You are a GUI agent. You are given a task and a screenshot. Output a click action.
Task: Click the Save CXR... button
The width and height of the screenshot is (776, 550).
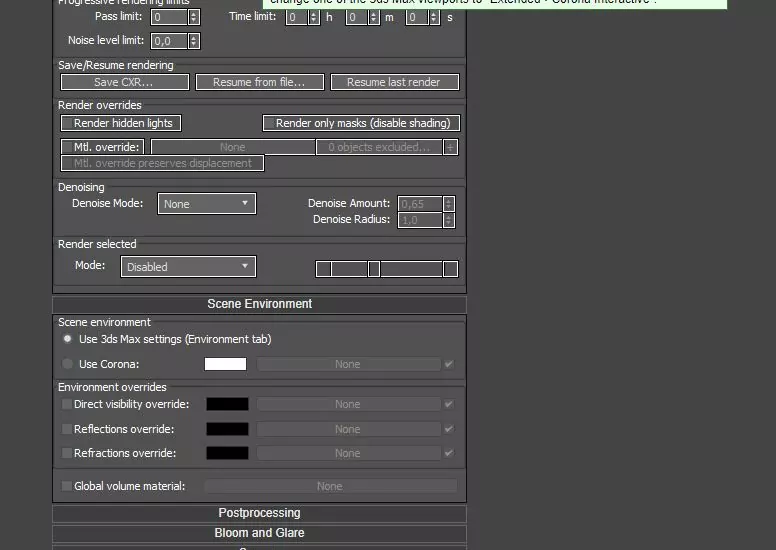pos(124,82)
